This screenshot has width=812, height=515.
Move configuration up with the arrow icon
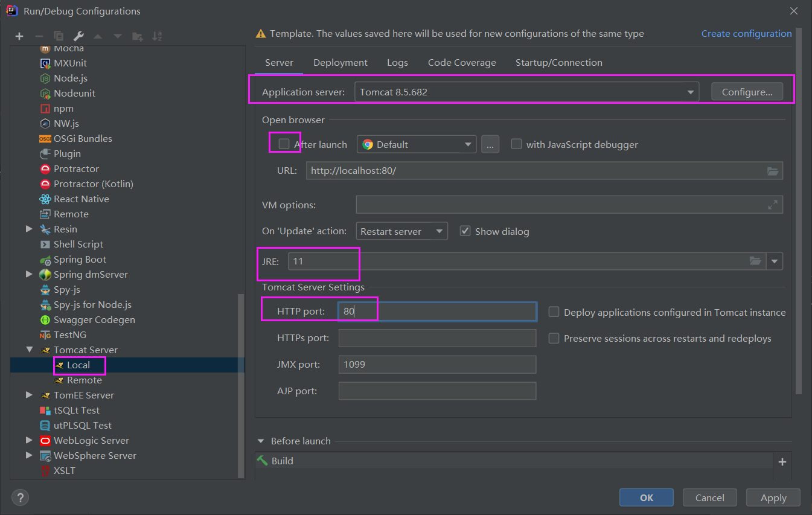click(98, 36)
